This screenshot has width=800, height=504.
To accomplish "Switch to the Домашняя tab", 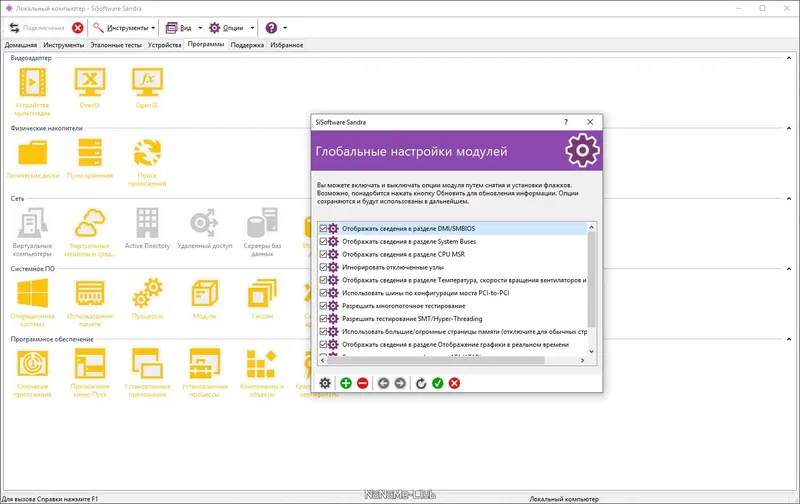I will pos(21,45).
